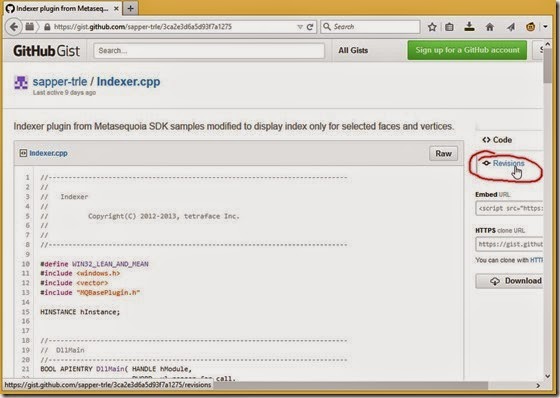The image size is (560, 398).
Task: Click the Download button
Action: (510, 281)
